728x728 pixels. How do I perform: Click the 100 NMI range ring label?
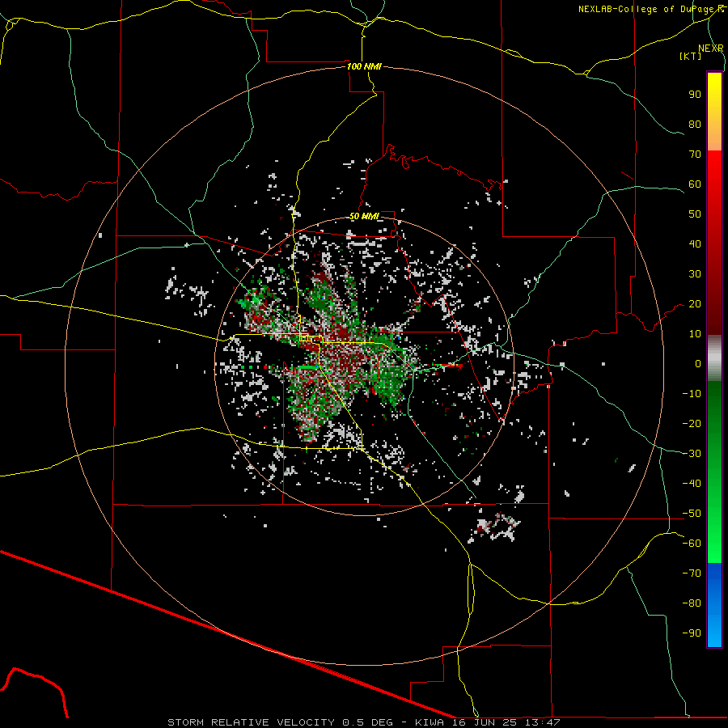point(364,66)
